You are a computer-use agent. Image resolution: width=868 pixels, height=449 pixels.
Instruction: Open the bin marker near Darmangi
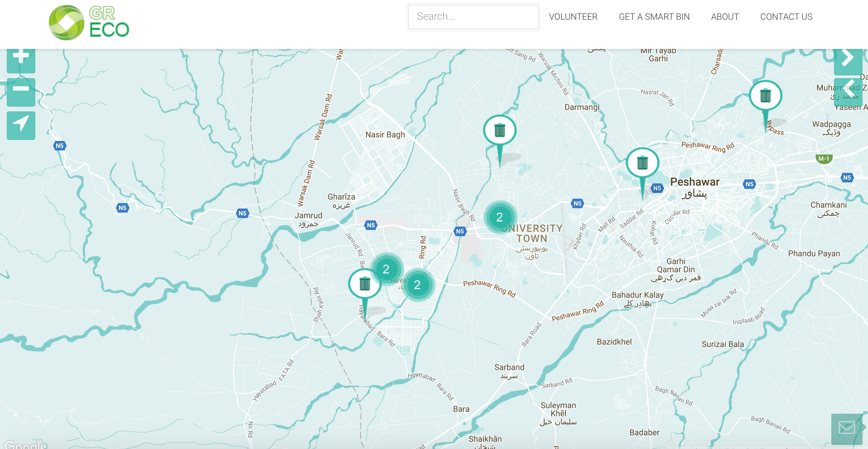[x=500, y=131]
